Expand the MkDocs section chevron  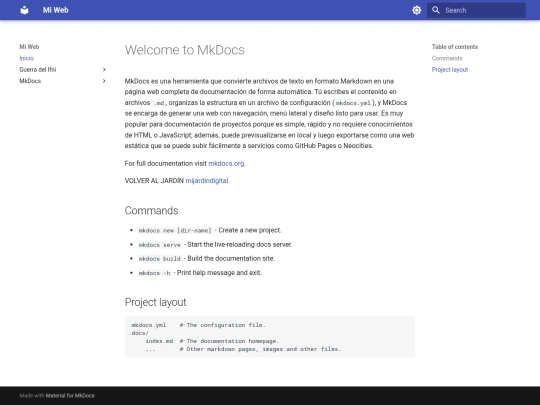(104, 81)
